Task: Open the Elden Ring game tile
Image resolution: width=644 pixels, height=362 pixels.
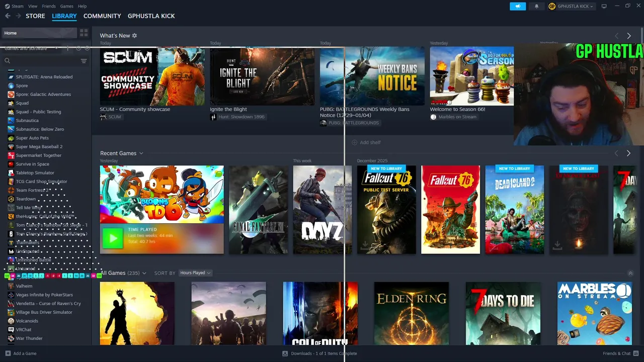Action: pos(411,313)
